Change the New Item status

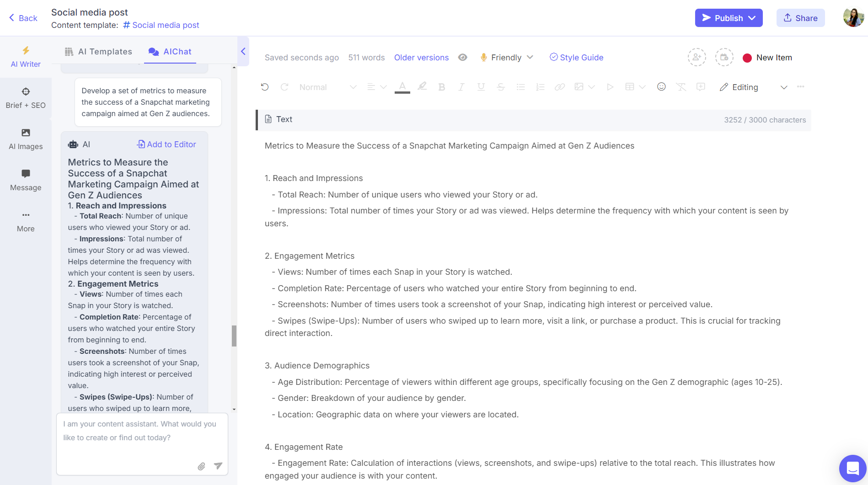point(767,58)
